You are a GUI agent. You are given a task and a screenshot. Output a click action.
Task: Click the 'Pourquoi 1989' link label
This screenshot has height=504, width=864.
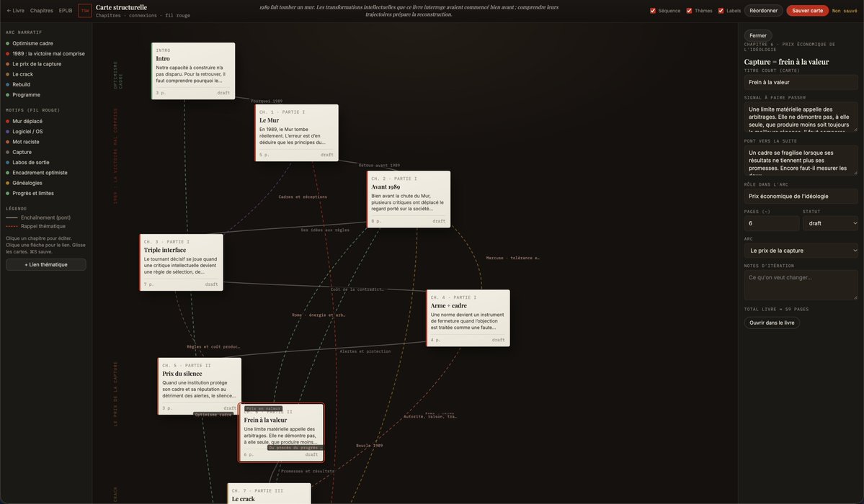click(267, 102)
